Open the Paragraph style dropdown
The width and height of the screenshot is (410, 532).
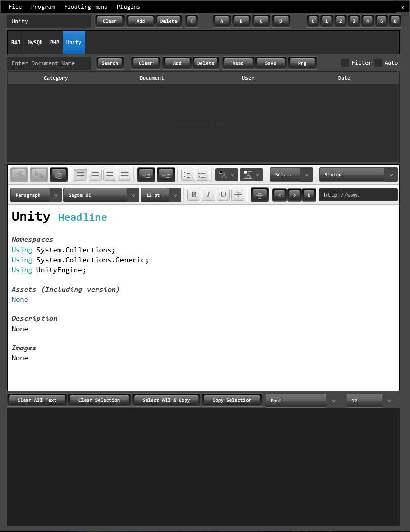(35, 195)
